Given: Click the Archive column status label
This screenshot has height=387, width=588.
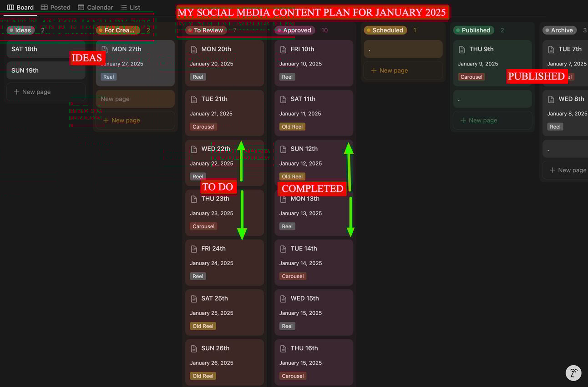Looking at the screenshot, I should [x=560, y=30].
